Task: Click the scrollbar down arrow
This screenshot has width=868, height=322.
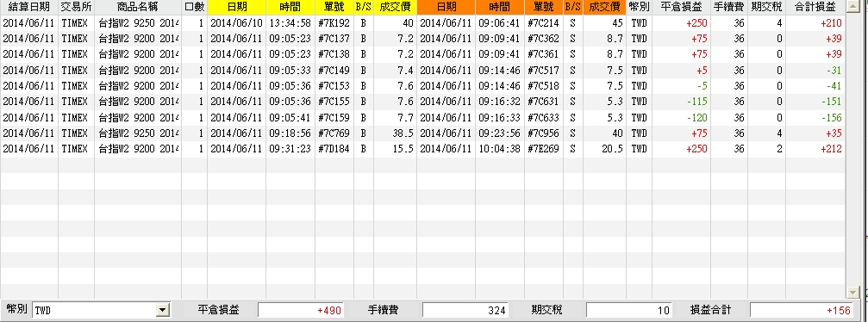Action: (852, 292)
